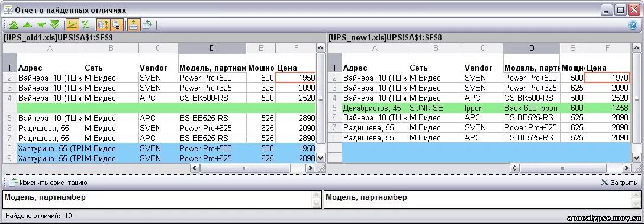644x224 pixels.
Task: Click left arrow of left sheet horizontal scrollbar
Action: (195, 168)
